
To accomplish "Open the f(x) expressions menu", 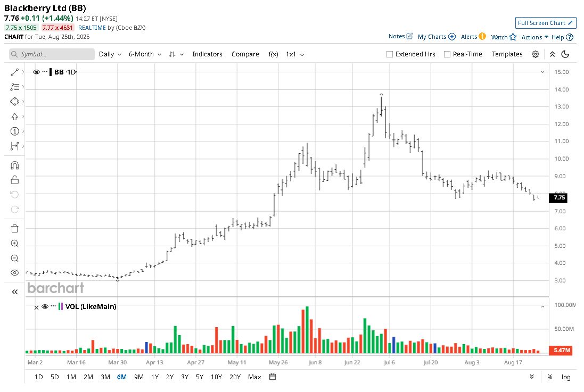I will 274,54.
